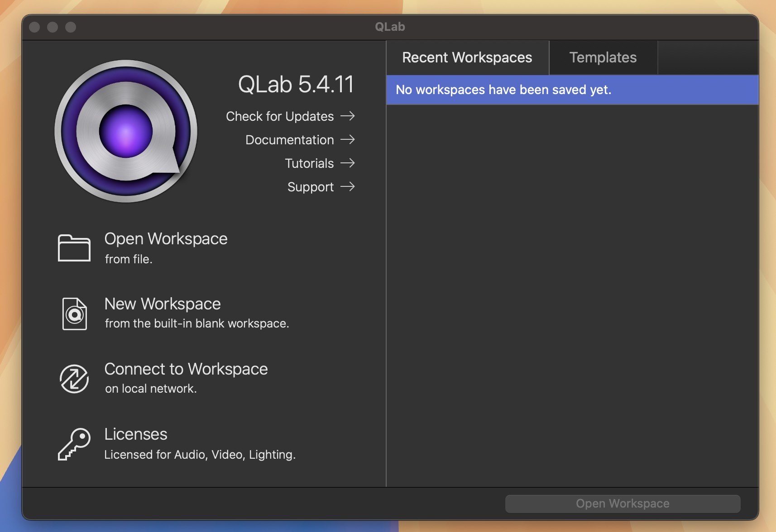Select the Recent Workspaces tab

tap(467, 57)
